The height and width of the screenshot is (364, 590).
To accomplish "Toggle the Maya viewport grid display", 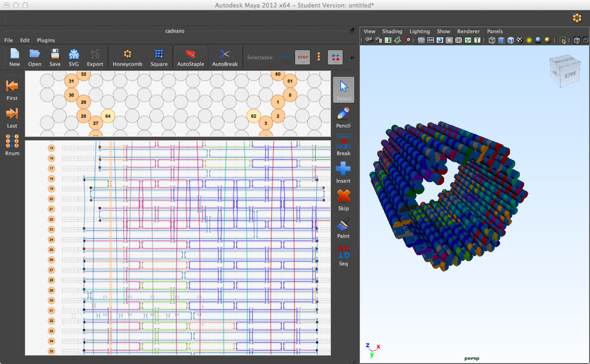I will 421,40.
